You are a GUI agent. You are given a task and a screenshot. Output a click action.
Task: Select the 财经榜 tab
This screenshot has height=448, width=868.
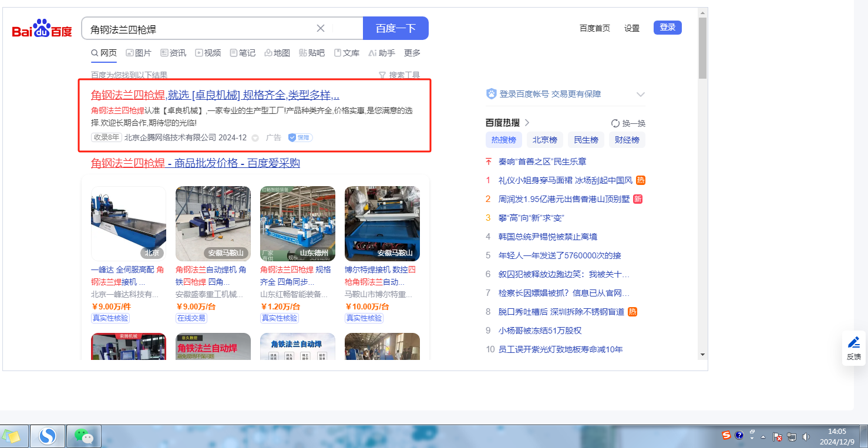pos(627,140)
